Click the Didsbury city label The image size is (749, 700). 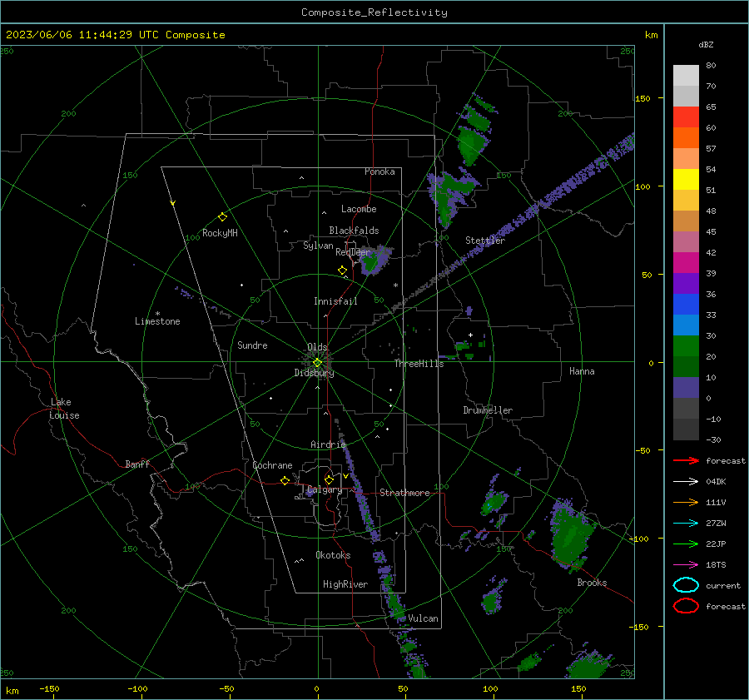tap(315, 373)
